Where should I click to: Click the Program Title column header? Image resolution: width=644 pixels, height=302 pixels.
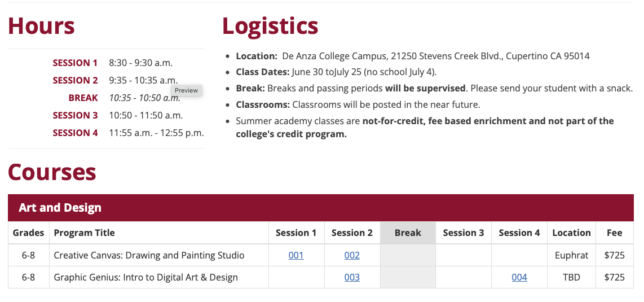[84, 233]
